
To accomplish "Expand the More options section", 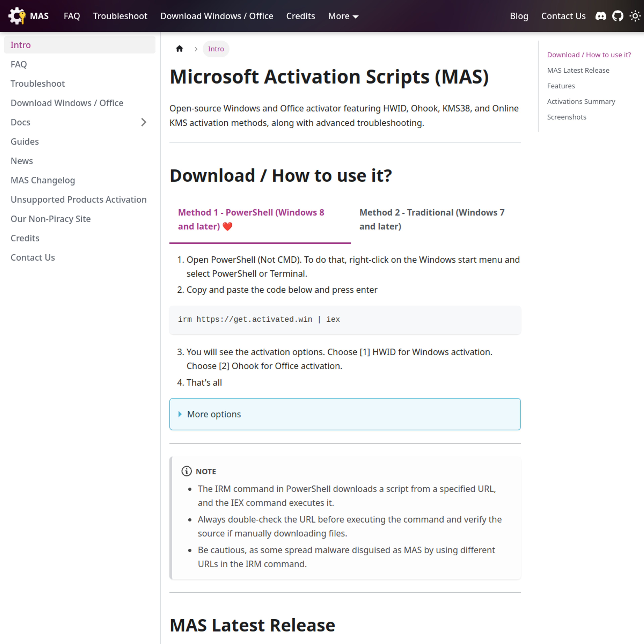I will pos(345,414).
